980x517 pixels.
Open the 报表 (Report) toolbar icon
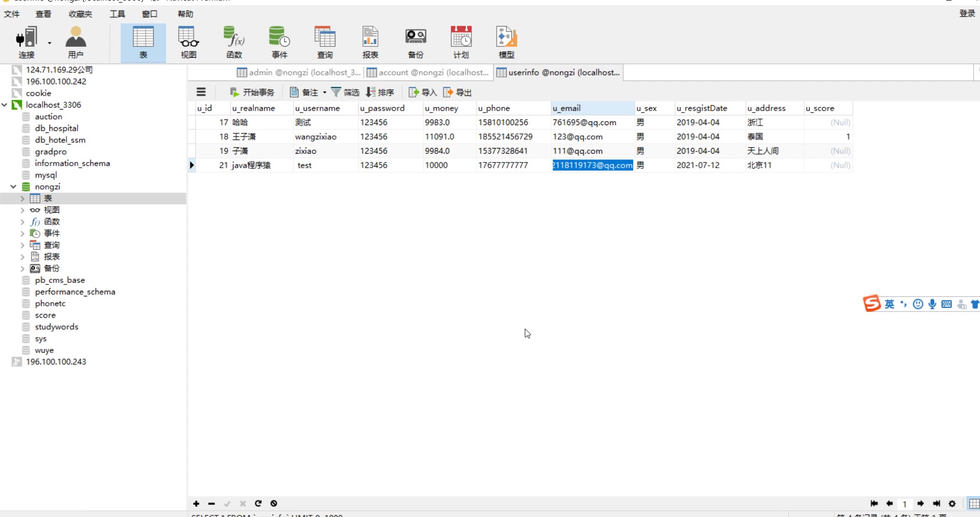click(x=370, y=43)
